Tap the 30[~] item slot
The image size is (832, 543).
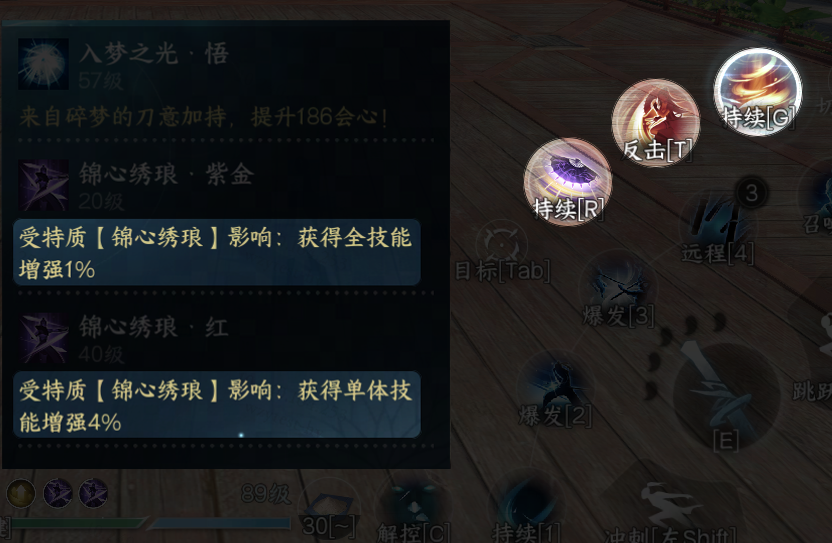tap(329, 508)
